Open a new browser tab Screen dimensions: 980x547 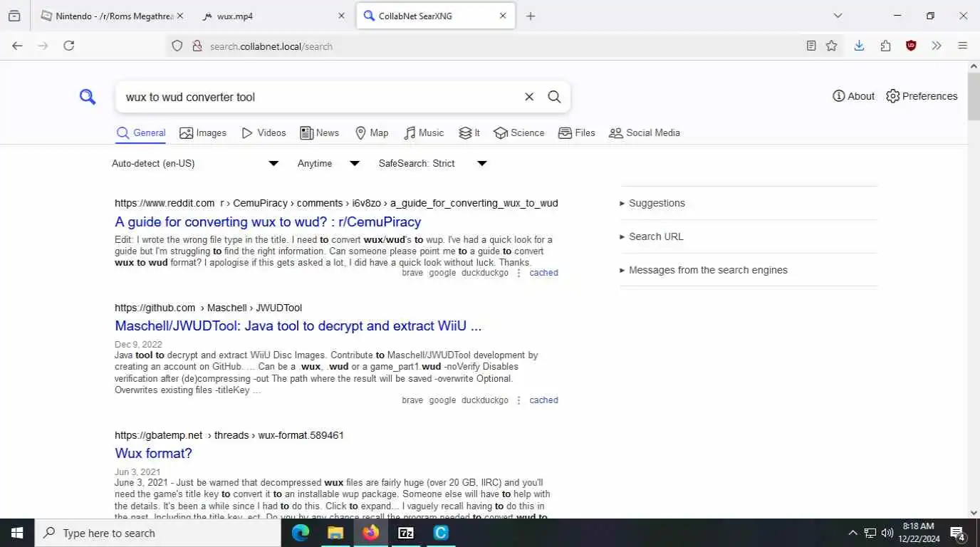pyautogui.click(x=531, y=16)
